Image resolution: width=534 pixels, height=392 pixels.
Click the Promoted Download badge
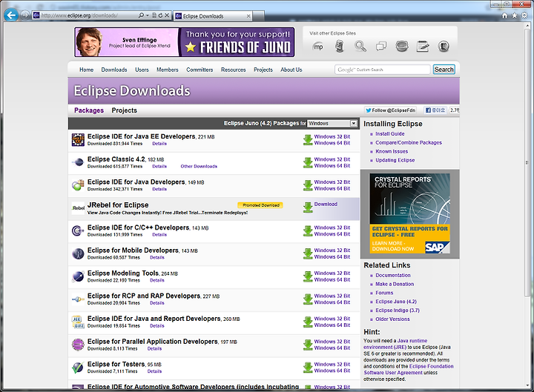pyautogui.click(x=260, y=205)
